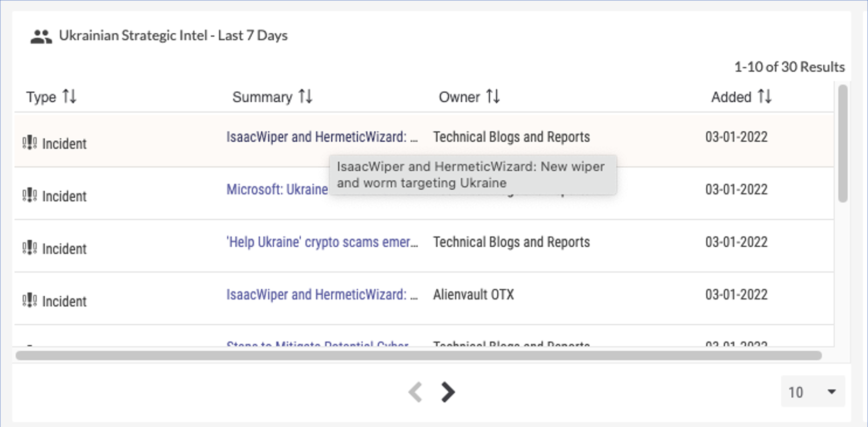
Task: Go to previous results page arrow
Action: pyautogui.click(x=415, y=392)
